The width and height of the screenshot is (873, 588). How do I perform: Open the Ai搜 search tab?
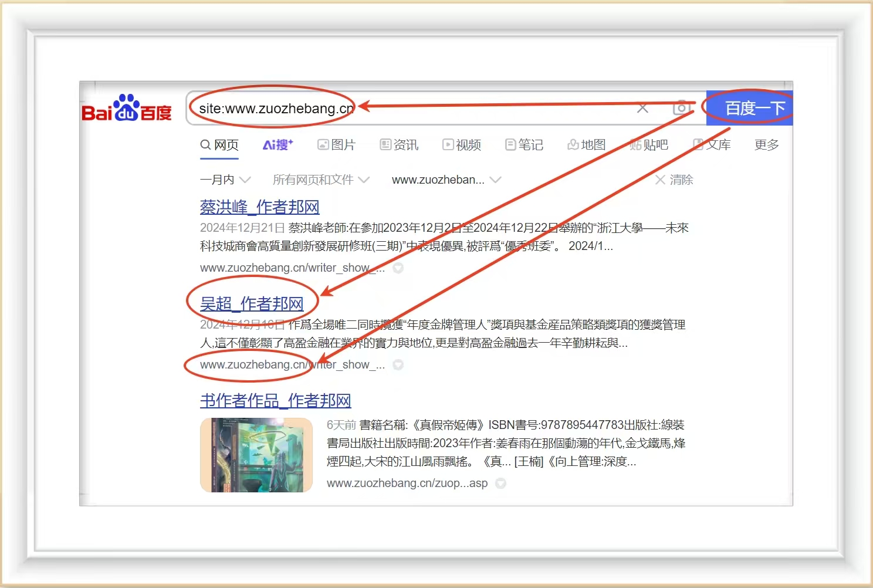tap(278, 145)
